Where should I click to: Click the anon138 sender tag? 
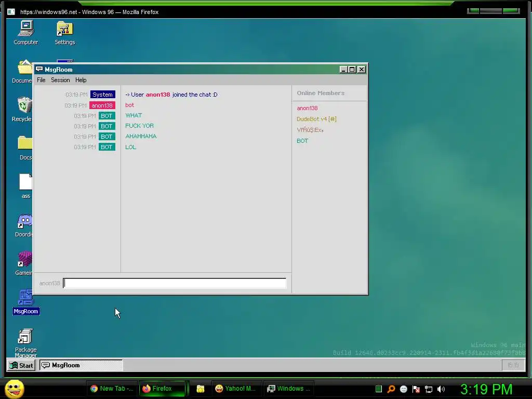[x=102, y=105]
